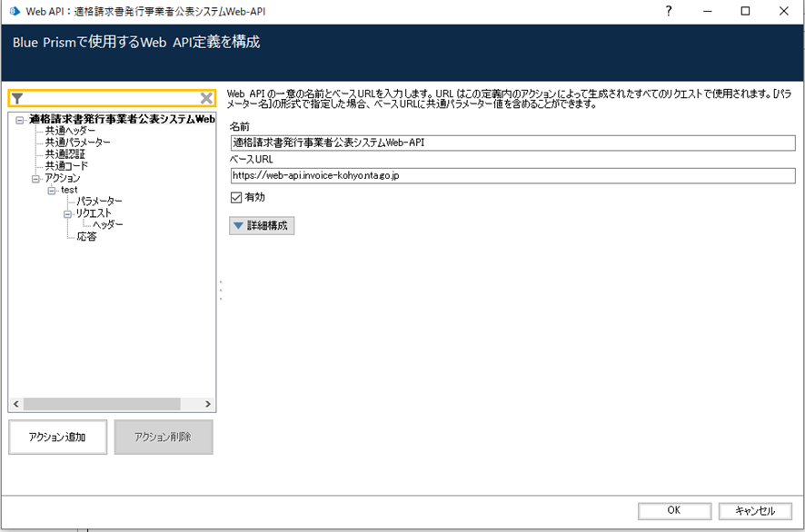Click the キャンセル button

[755, 510]
